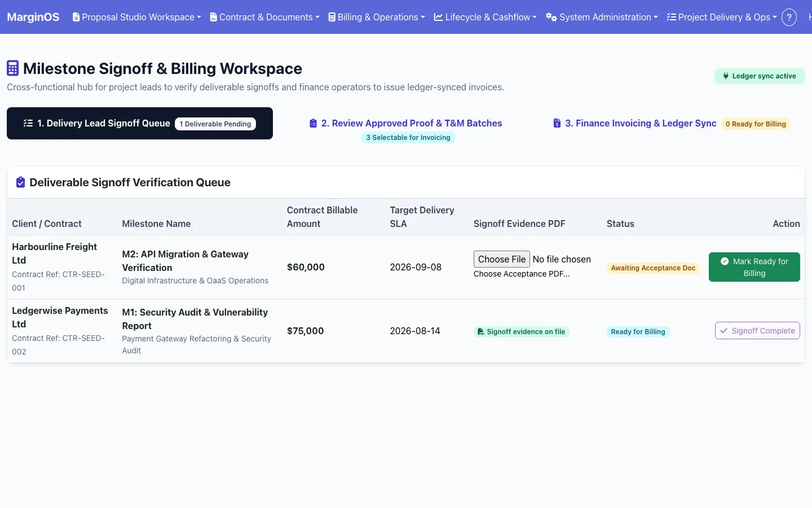This screenshot has width=812, height=508.
Task: Click the check icon in Signoff Complete button
Action: click(724, 331)
